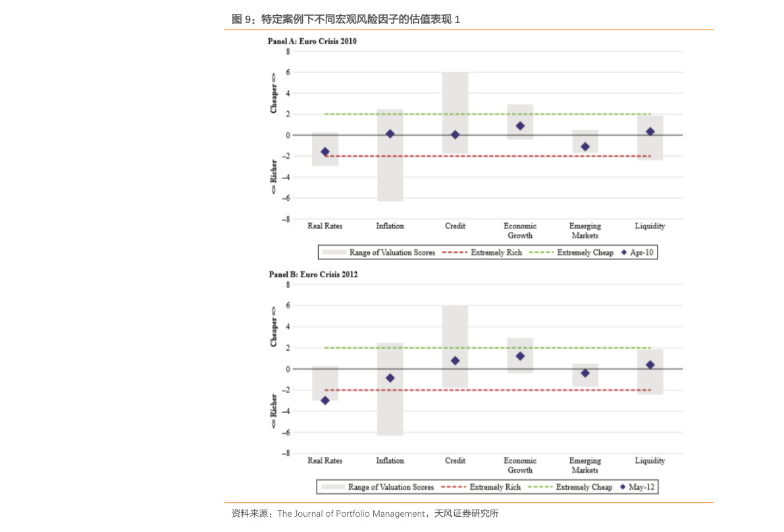Image resolution: width=784 pixels, height=532 pixels.
Task: Click 'Economic Growth' axis label in Panel A
Action: (520, 230)
